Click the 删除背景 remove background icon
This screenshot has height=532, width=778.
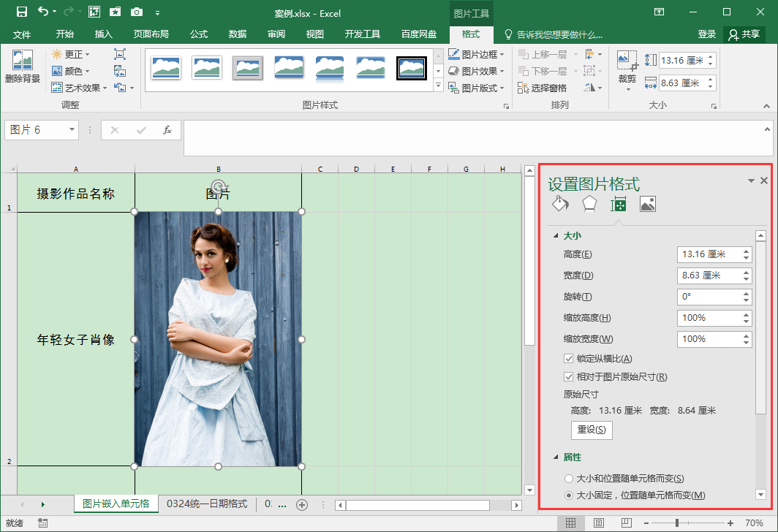click(22, 67)
